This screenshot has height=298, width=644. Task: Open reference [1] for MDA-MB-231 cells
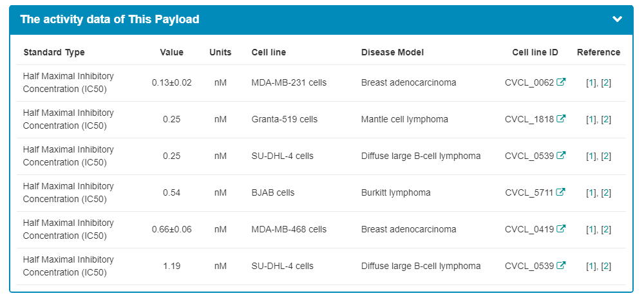click(591, 82)
